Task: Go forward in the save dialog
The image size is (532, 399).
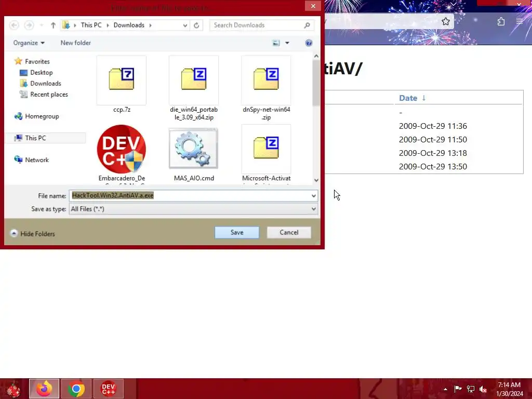Action: (x=29, y=25)
